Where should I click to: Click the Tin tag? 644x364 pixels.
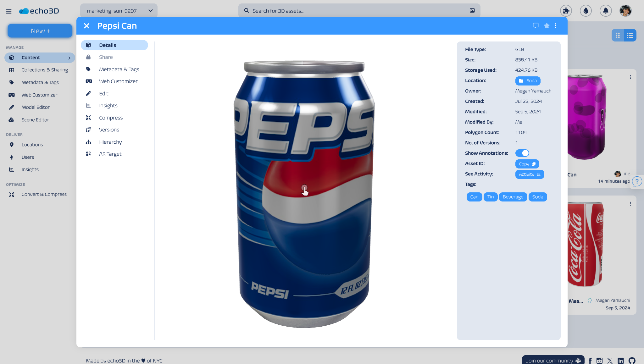point(491,197)
